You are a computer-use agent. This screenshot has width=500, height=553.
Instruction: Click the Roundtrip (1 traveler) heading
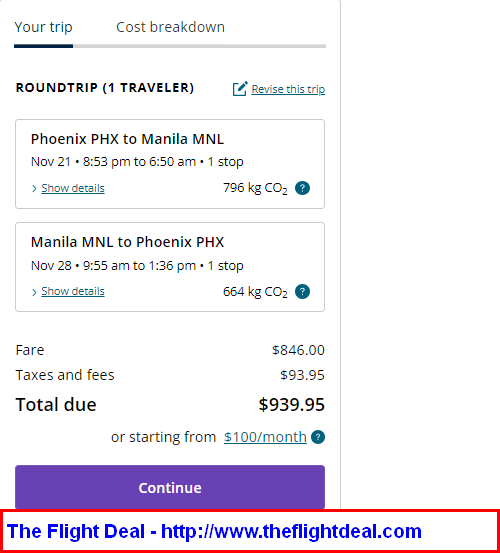pyautogui.click(x=105, y=88)
